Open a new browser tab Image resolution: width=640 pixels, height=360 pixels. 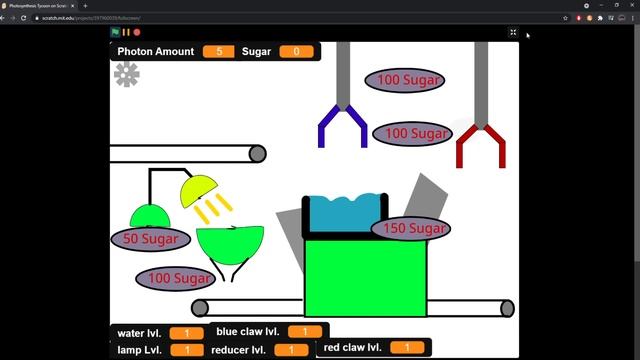coord(85,6)
